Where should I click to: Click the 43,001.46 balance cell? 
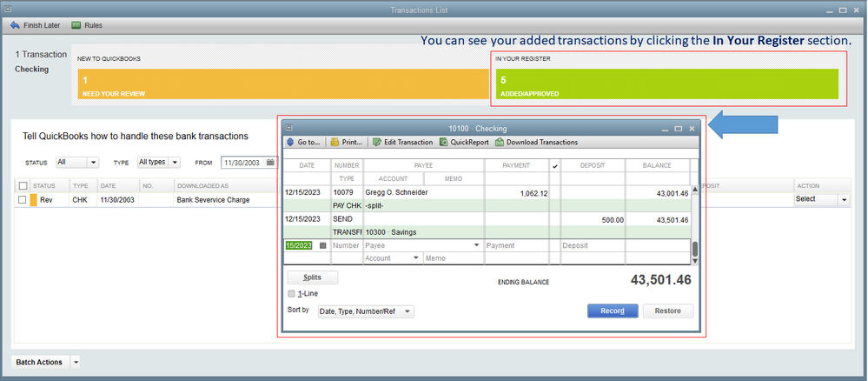click(x=672, y=193)
